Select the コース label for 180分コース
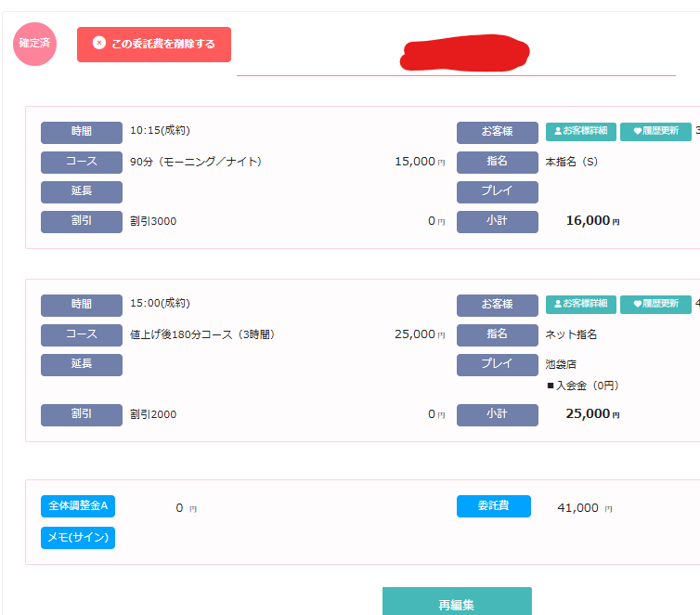700x615 pixels. pos(82,334)
